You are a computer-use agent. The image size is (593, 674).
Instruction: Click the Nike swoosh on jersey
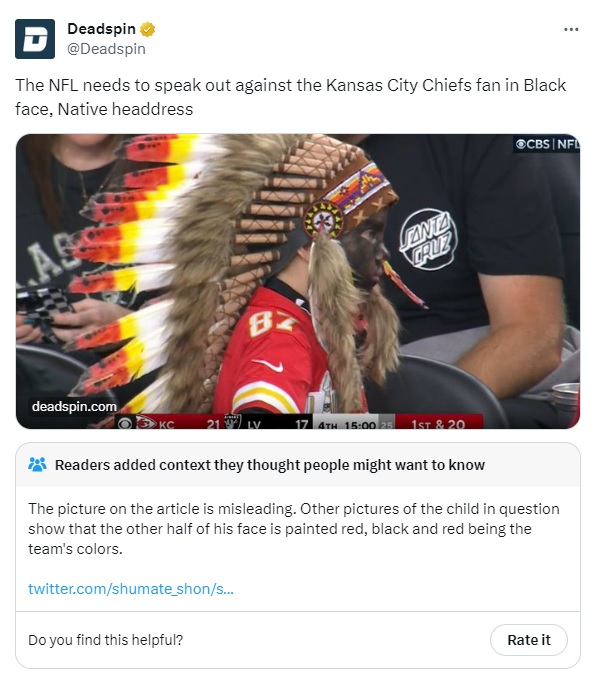click(x=269, y=365)
